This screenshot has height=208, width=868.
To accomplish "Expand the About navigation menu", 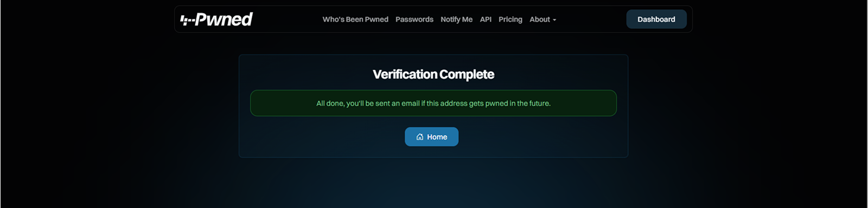I will 542,19.
